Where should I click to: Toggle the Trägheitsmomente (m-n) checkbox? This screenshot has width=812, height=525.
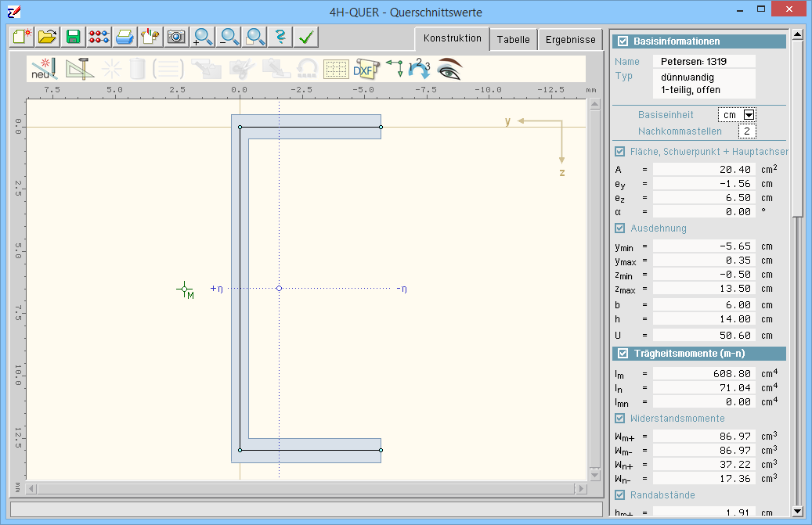click(x=623, y=354)
